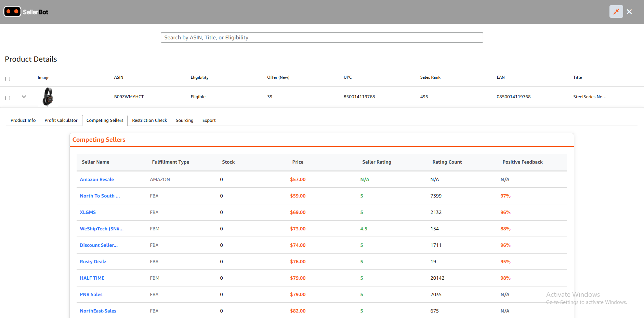Click the SellerBot logo icon
Viewport: 644px width, 318px height.
coord(12,12)
